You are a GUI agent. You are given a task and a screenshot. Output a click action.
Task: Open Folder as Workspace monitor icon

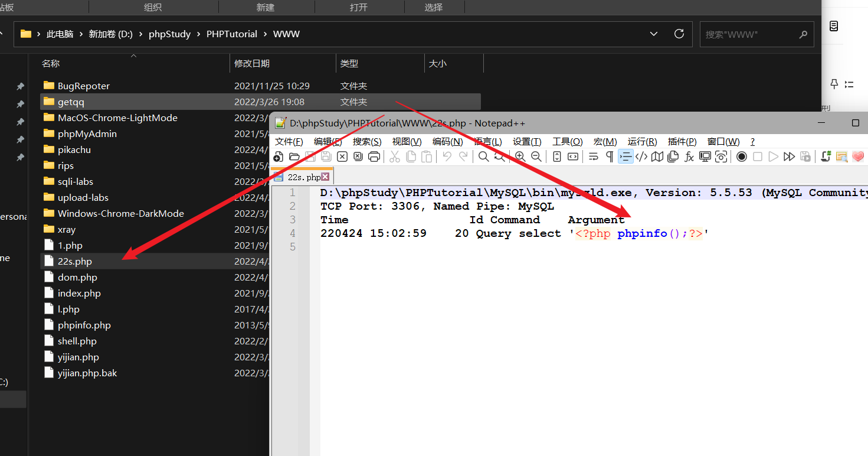[x=705, y=157]
